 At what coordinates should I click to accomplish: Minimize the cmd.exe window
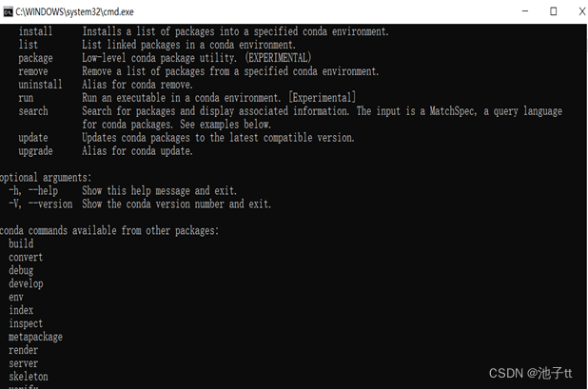point(525,11)
